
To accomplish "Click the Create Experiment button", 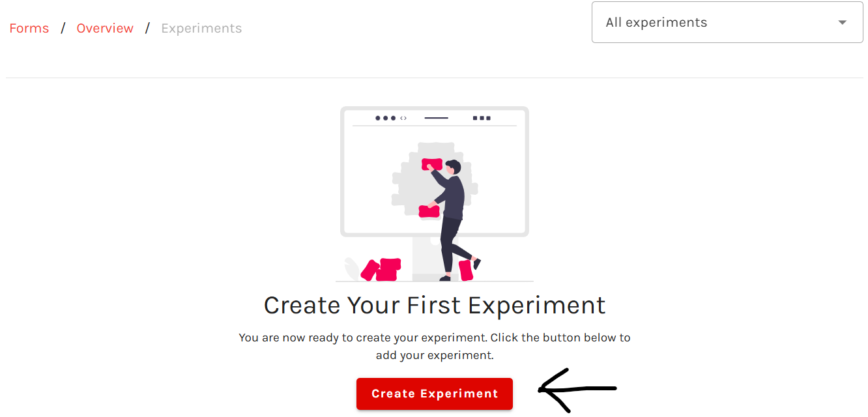I will click(434, 394).
